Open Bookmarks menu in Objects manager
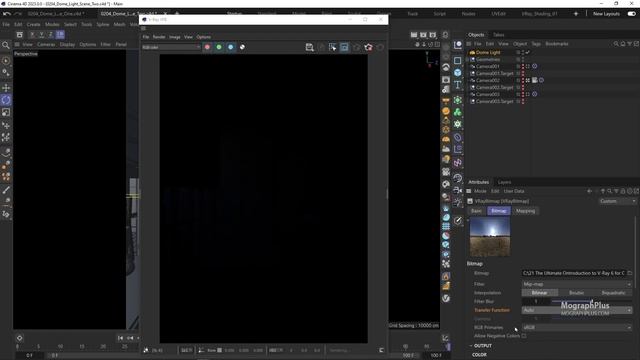Image resolution: width=640 pixels, height=360 pixels. [x=557, y=44]
